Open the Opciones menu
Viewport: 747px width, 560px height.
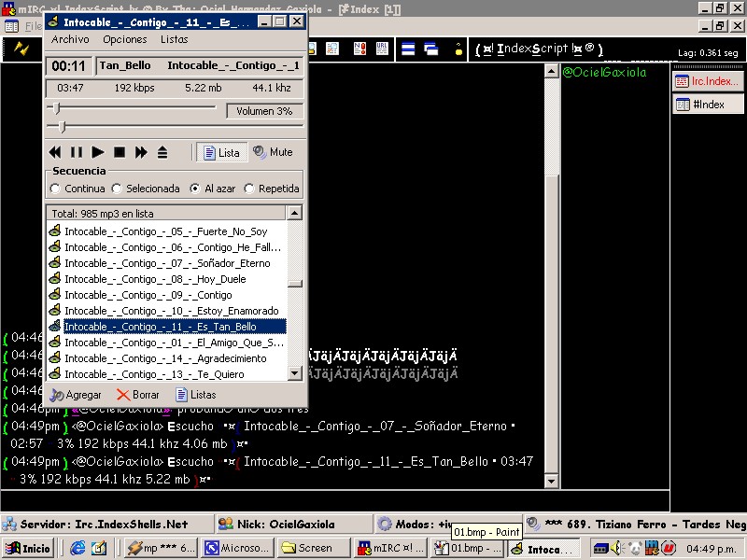(x=125, y=40)
